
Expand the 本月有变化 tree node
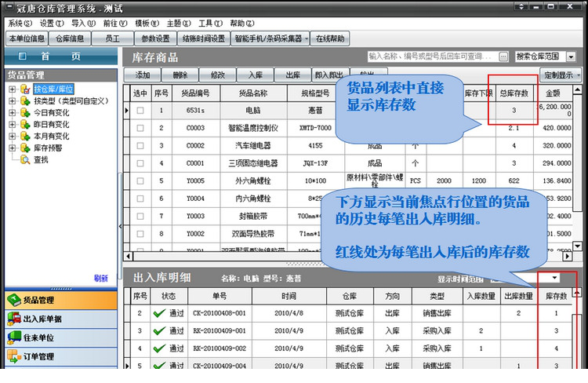click(13, 136)
